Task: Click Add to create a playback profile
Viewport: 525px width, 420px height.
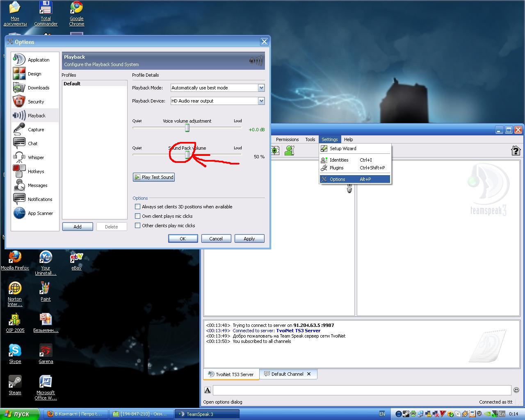Action: [78, 227]
